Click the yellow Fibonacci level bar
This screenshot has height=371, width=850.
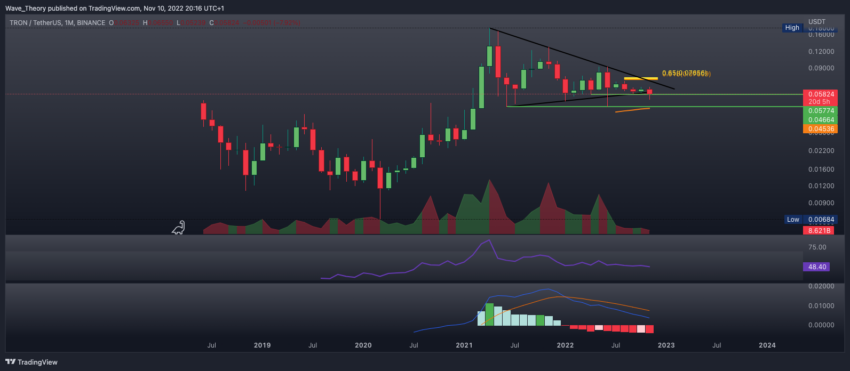tap(640, 79)
